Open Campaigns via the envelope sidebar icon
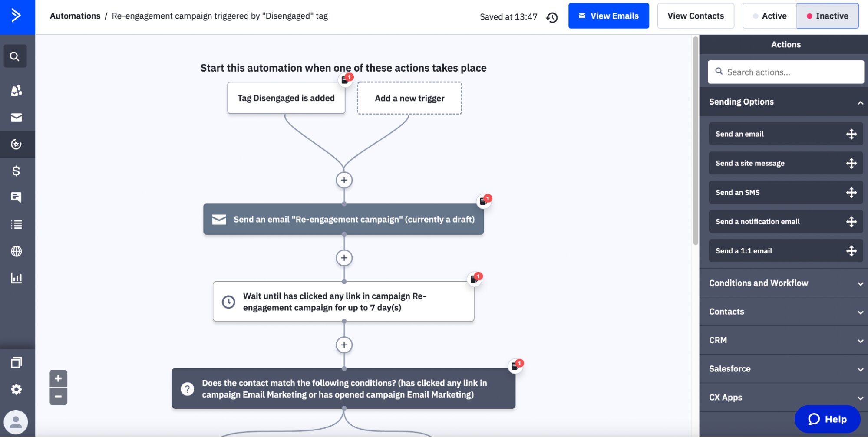Screen dimensions: 868x437 (16, 117)
